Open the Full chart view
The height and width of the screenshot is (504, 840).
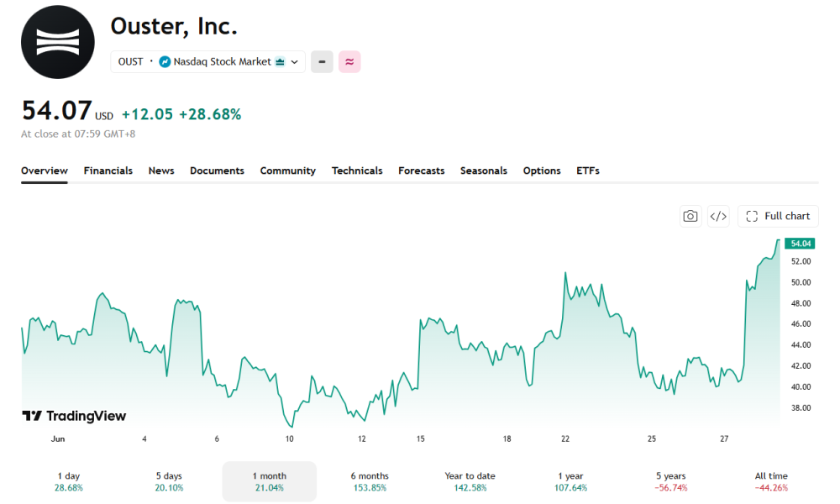pos(778,216)
